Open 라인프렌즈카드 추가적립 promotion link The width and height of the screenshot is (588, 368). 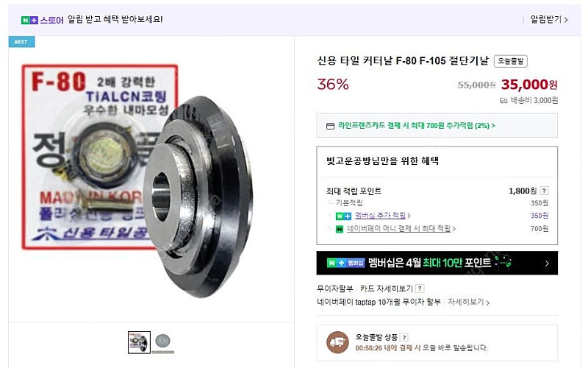point(416,125)
